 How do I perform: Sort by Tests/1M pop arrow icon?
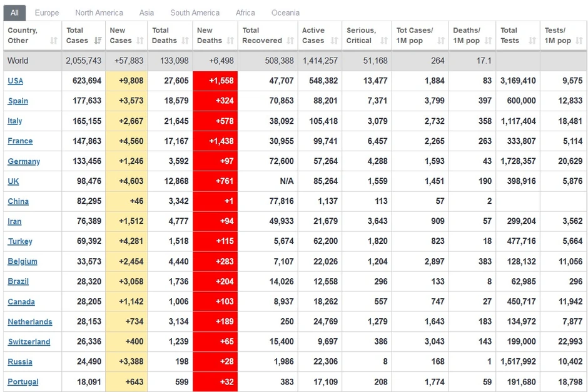579,41
